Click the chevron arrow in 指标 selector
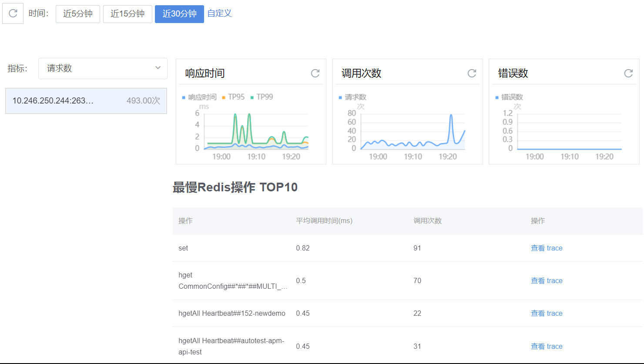This screenshot has width=644, height=364. [x=158, y=68]
